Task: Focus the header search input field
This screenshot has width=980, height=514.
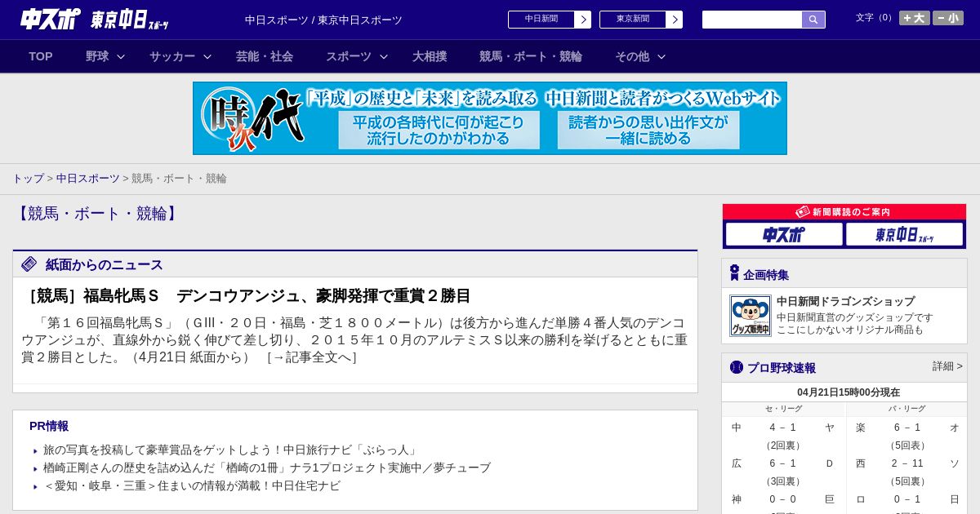Action: pyautogui.click(x=752, y=20)
